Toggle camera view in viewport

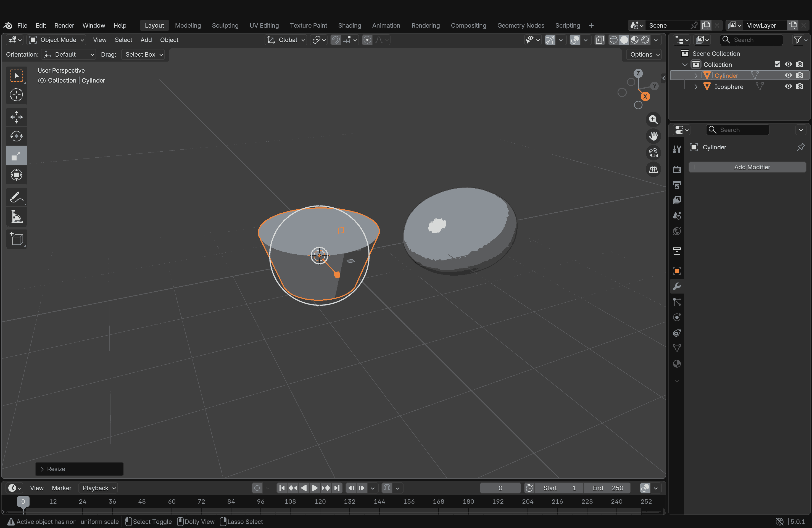tap(653, 153)
